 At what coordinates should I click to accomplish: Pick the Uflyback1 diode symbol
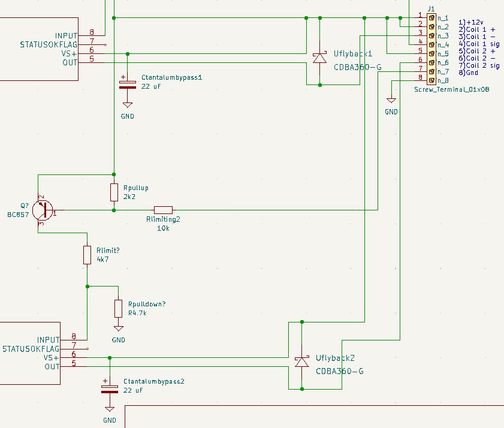click(319, 58)
